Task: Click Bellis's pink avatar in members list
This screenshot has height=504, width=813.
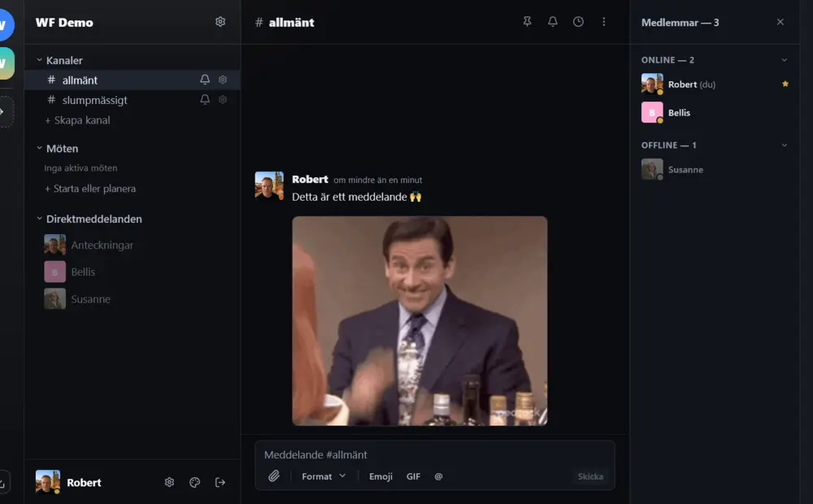Action: click(x=652, y=112)
